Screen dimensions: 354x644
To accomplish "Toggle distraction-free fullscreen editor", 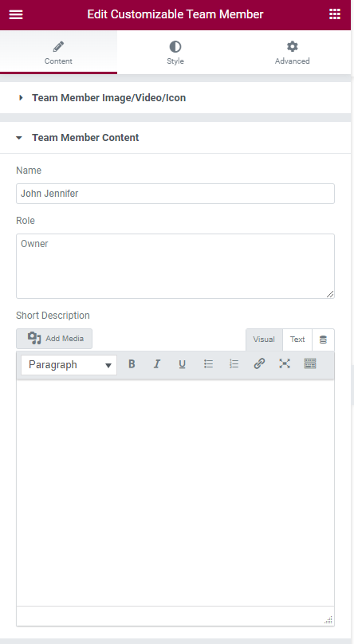I will (285, 364).
